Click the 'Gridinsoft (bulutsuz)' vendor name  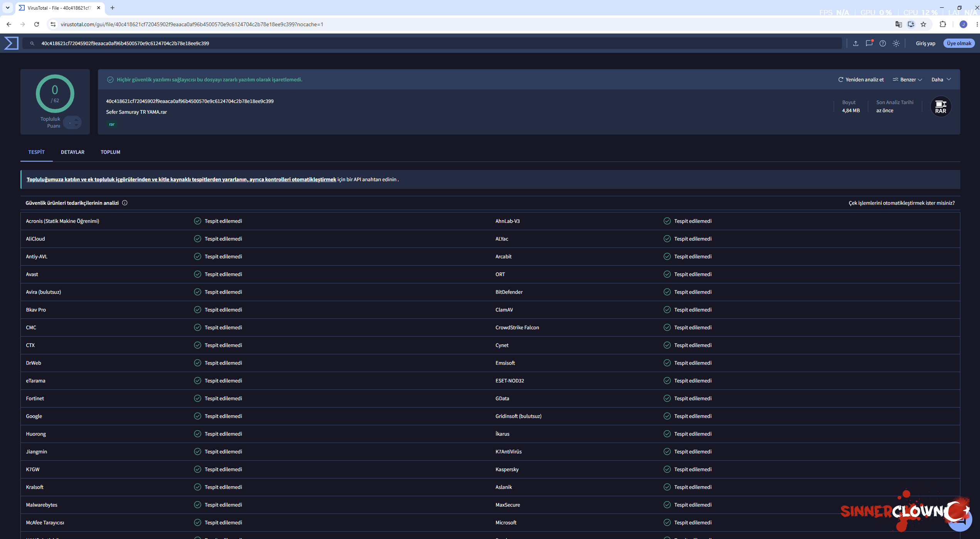(x=518, y=416)
